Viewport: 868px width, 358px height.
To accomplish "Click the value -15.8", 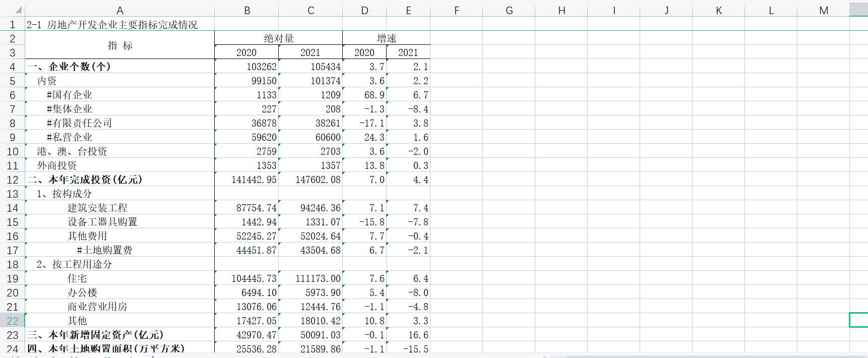I will coord(372,222).
